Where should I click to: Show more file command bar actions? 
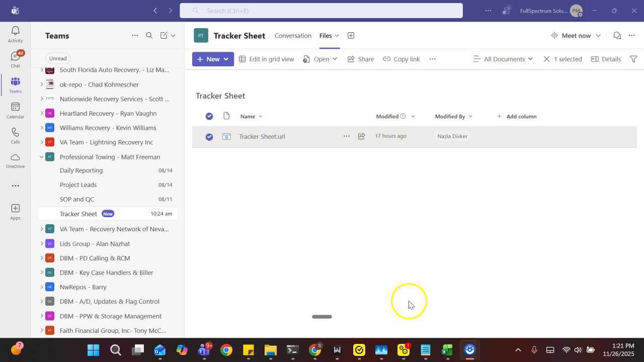tap(432, 59)
